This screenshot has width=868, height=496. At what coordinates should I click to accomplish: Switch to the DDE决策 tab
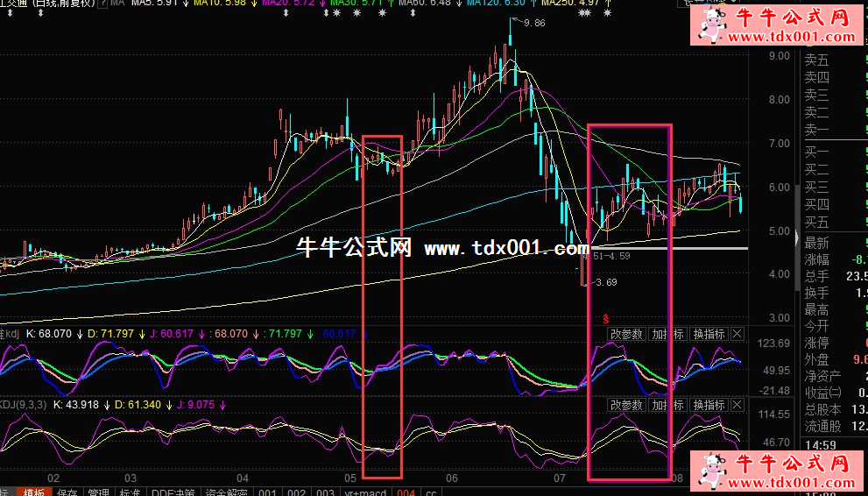point(173,492)
